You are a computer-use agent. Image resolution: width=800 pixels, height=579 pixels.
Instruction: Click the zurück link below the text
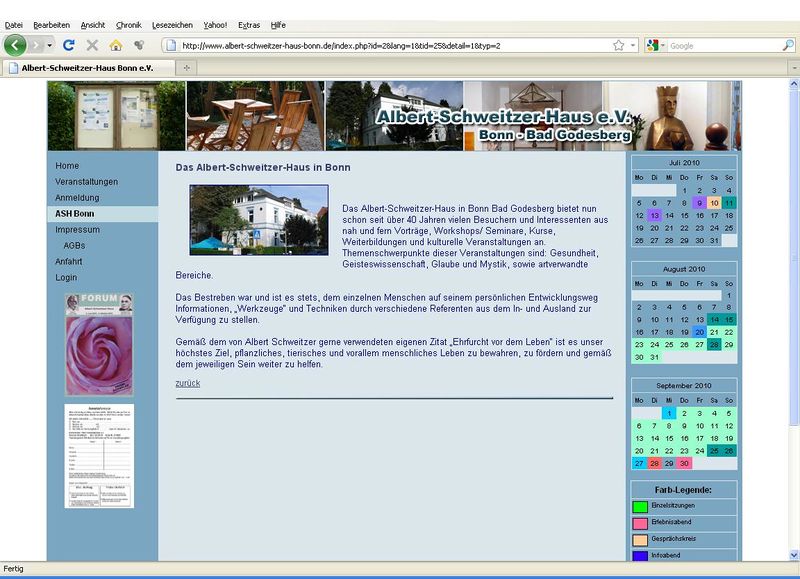[x=187, y=383]
